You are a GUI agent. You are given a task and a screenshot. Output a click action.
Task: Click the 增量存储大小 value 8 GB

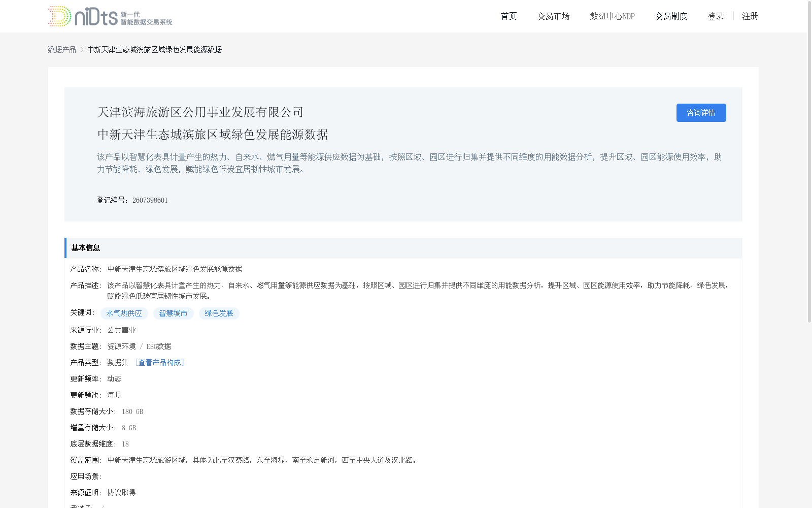pyautogui.click(x=129, y=428)
